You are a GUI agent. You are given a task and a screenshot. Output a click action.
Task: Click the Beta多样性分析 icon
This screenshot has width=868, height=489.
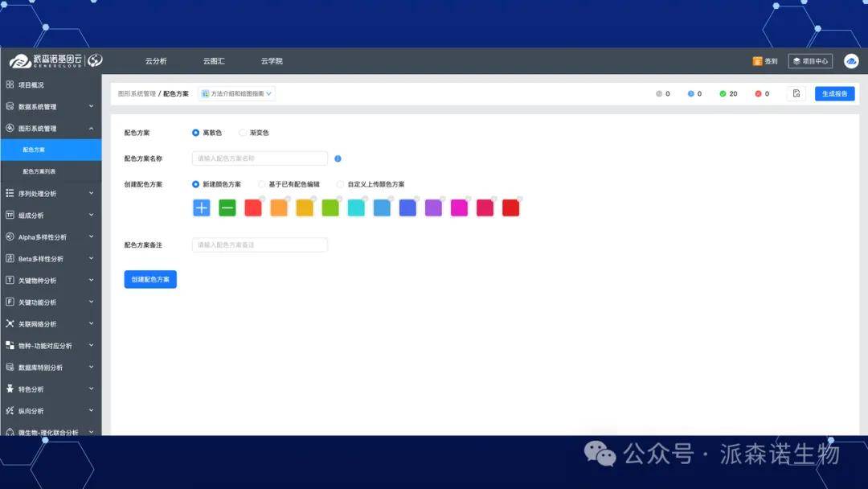point(10,258)
